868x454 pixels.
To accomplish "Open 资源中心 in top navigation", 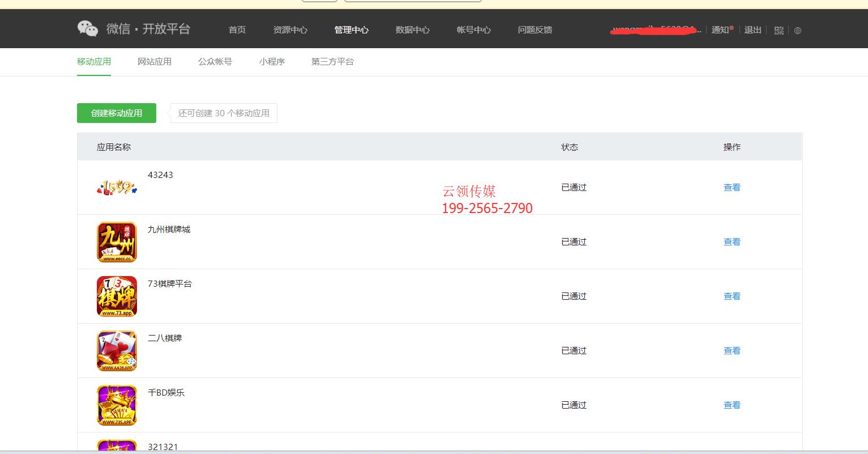I will [x=290, y=29].
